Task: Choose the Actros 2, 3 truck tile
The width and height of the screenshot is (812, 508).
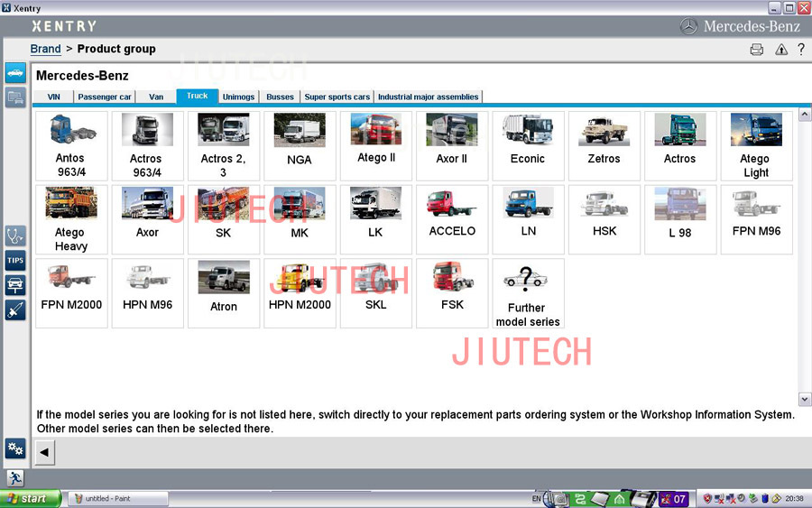Action: tap(224, 146)
